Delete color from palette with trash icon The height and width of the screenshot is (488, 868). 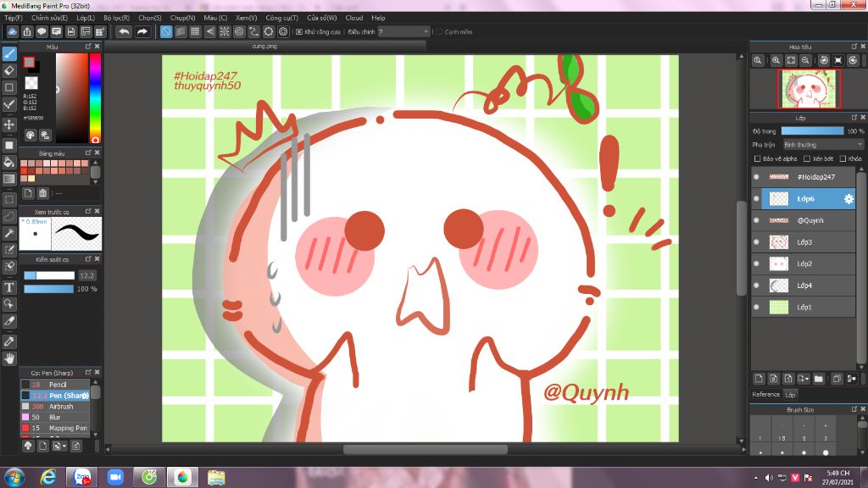click(42, 193)
